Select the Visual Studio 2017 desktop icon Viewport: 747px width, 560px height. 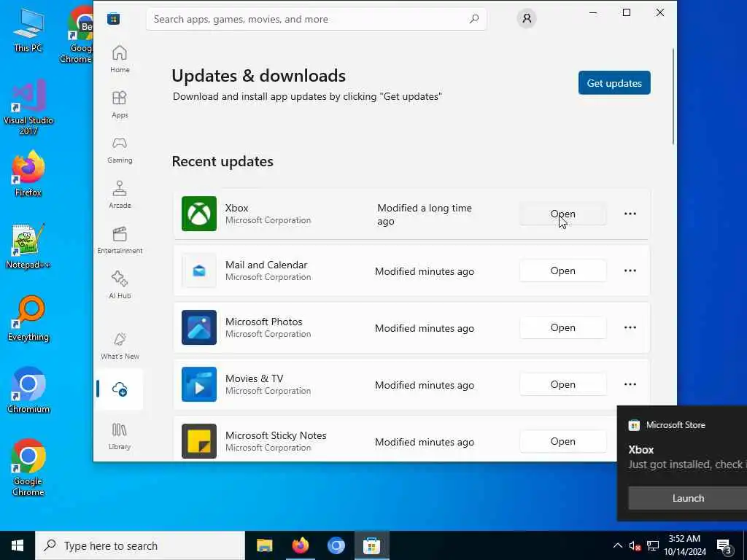(x=28, y=108)
